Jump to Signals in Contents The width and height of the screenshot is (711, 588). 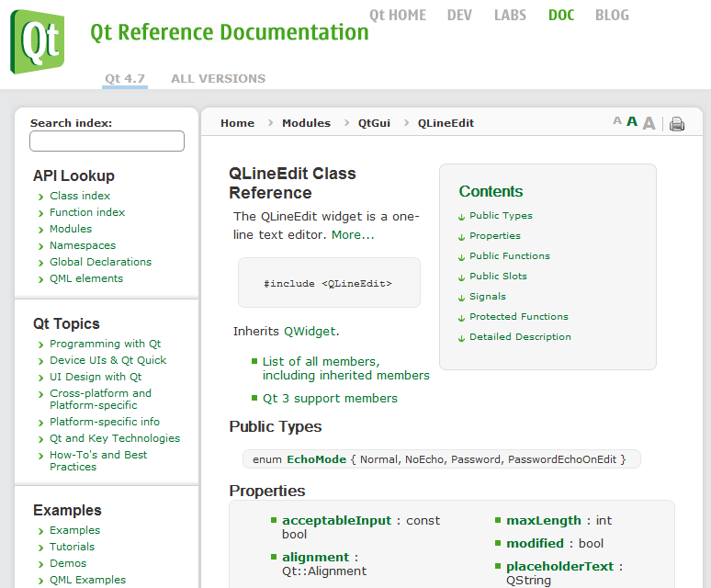pos(488,297)
